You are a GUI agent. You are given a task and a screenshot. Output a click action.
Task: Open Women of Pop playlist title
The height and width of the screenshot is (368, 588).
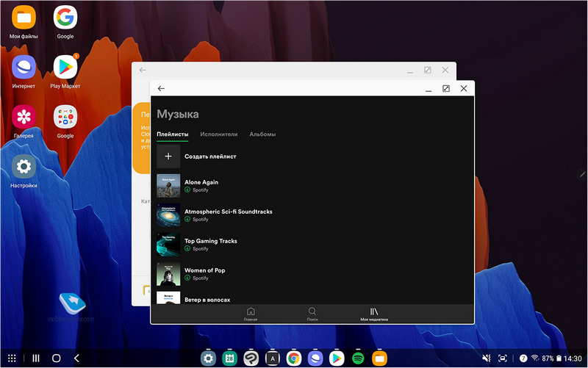coord(205,270)
